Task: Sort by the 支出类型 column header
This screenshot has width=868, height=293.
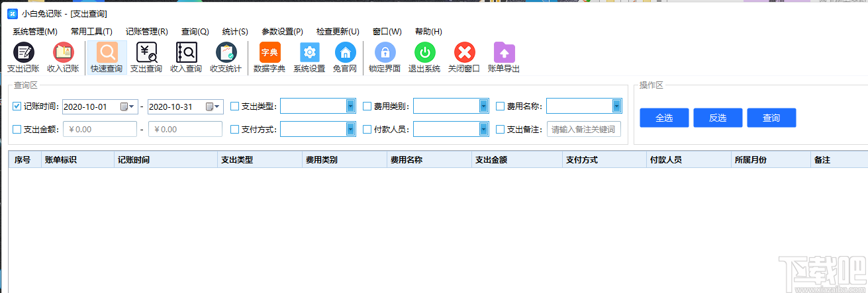Action: [x=260, y=159]
